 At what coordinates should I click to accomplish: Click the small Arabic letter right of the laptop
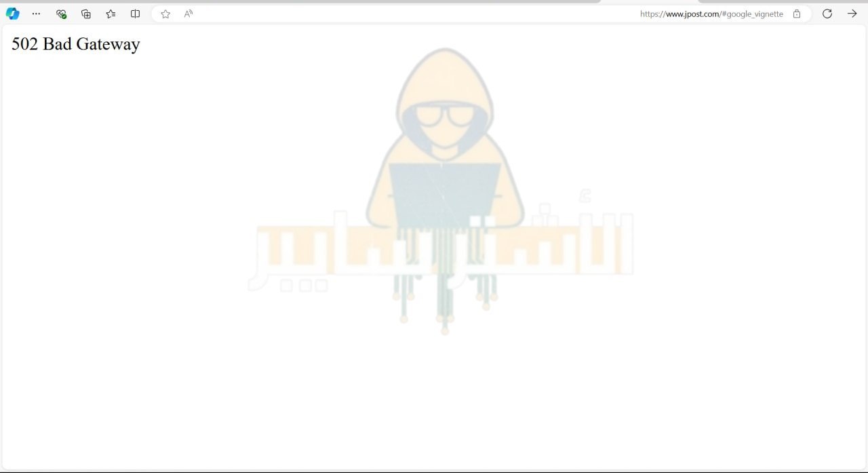585,196
